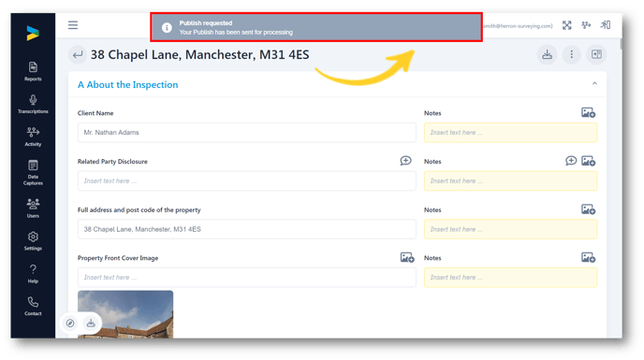Open Transcriptions in the sidebar
Image resolution: width=644 pixels, height=360 pixels.
click(33, 104)
